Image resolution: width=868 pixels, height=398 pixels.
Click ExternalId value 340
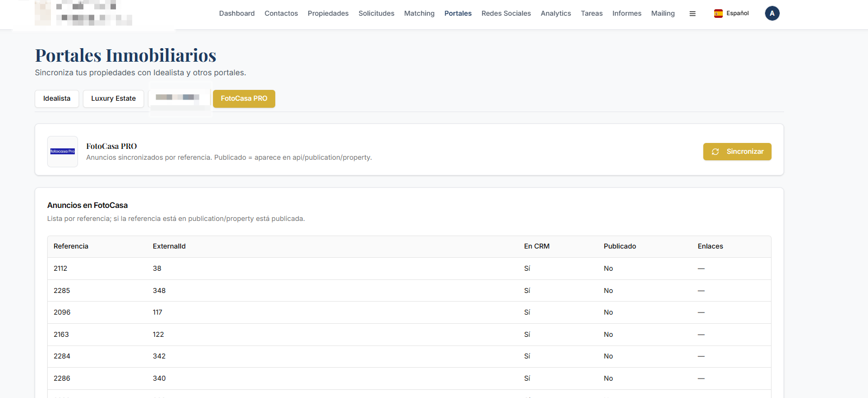coord(159,379)
